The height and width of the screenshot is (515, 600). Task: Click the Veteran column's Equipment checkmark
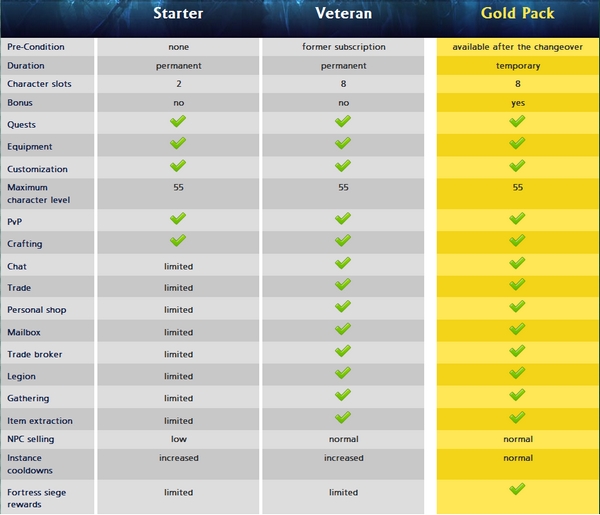coord(343,143)
